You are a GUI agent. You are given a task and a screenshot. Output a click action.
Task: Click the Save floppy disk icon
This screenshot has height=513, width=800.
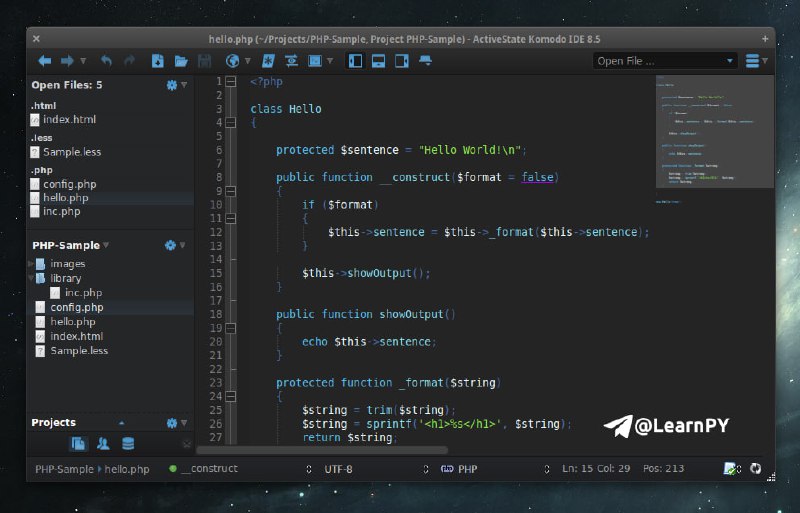(205, 61)
